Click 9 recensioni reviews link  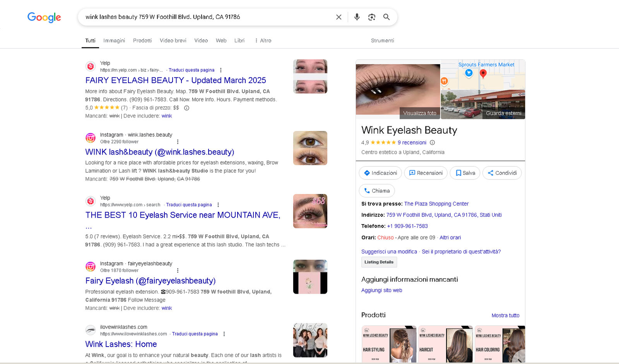412,143
